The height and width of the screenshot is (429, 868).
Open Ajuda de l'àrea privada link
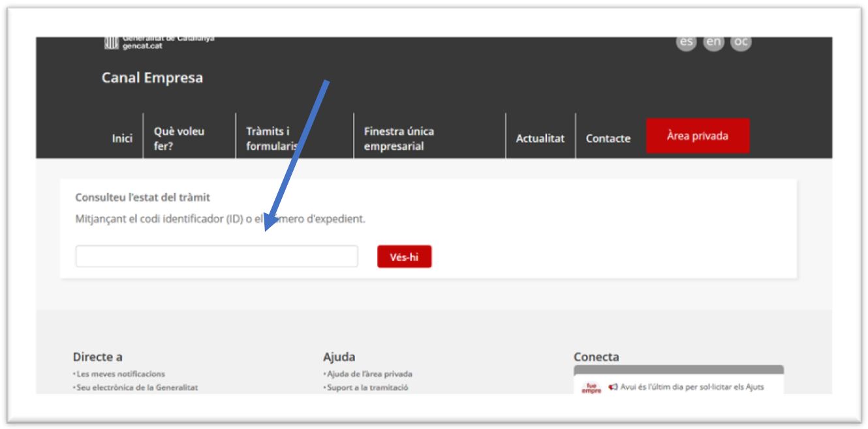369,374
